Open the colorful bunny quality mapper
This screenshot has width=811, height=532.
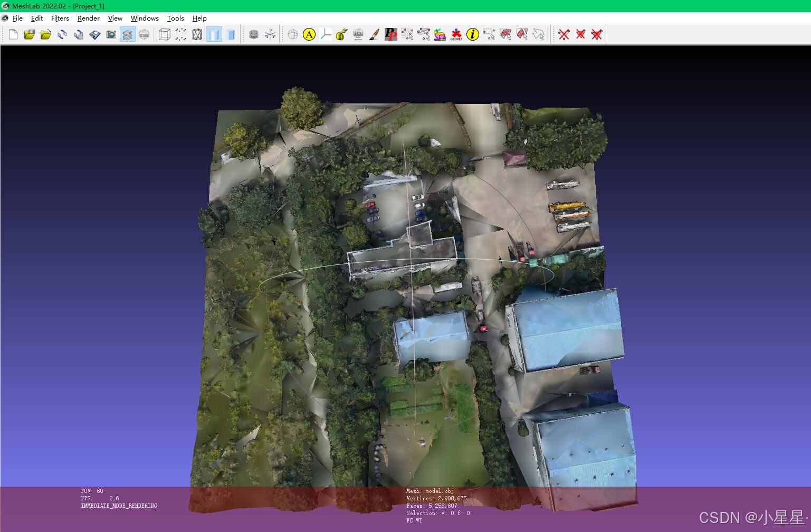440,35
